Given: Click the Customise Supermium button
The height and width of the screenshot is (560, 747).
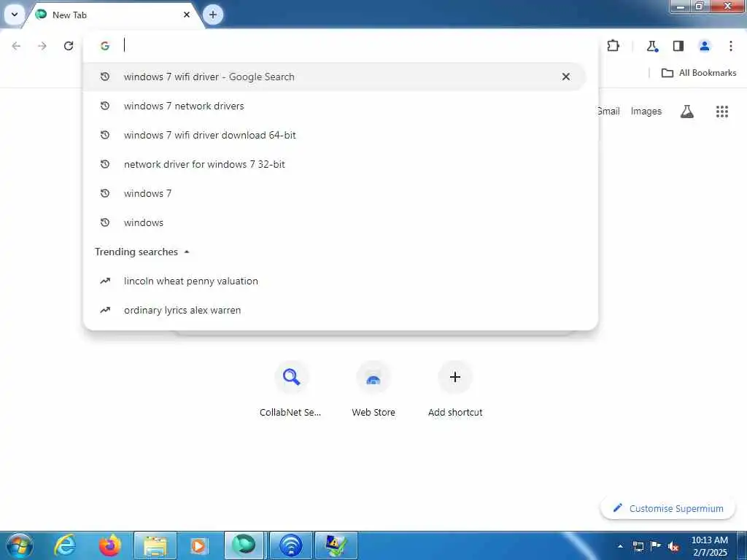Looking at the screenshot, I should click(668, 508).
